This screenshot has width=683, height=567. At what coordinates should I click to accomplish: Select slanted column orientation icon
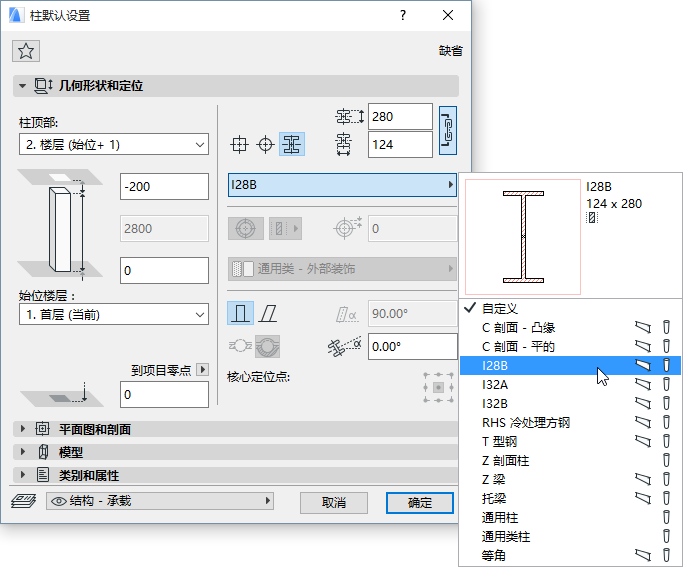click(x=268, y=313)
